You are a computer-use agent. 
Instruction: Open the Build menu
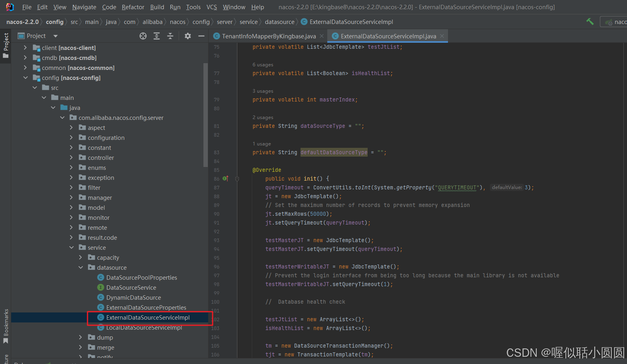click(x=157, y=7)
